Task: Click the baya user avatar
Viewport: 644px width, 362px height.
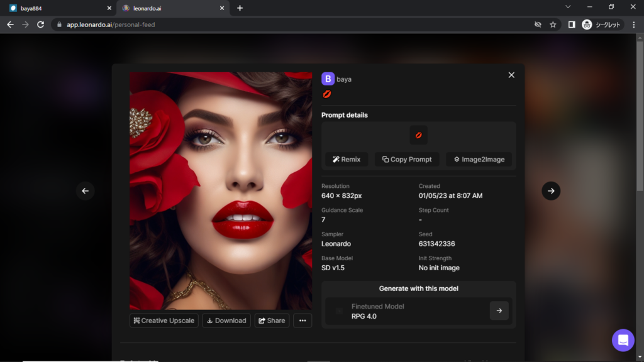Action: pos(328,79)
